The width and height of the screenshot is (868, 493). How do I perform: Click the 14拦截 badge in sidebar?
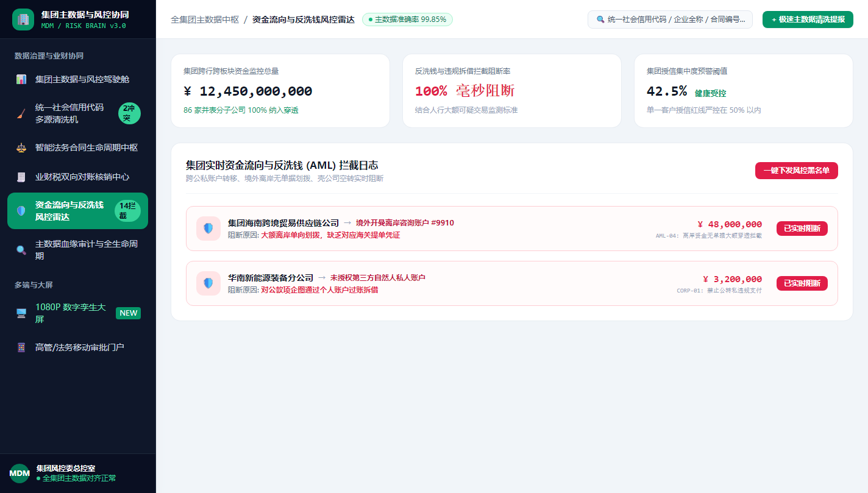tap(127, 211)
